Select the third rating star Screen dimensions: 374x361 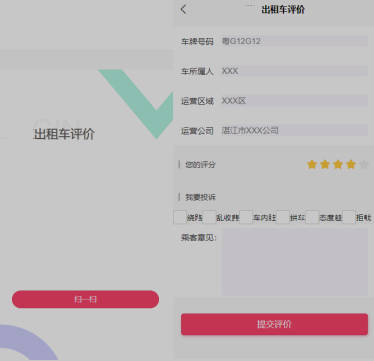pos(338,164)
